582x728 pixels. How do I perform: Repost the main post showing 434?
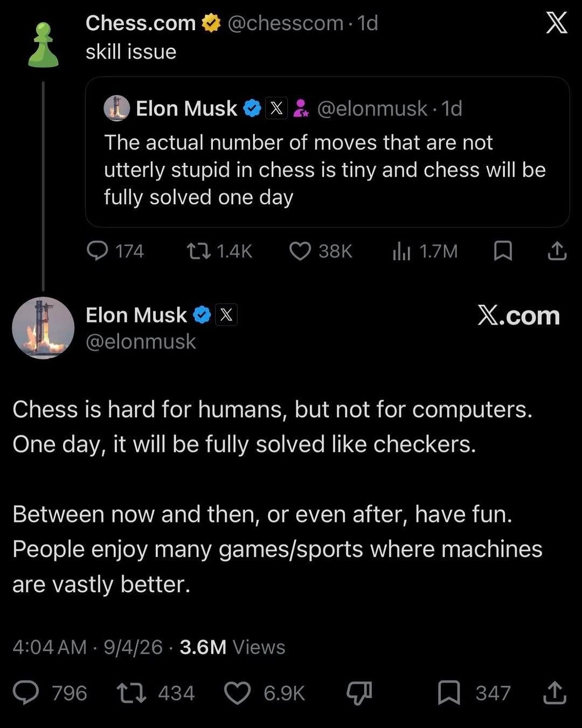(x=156, y=693)
